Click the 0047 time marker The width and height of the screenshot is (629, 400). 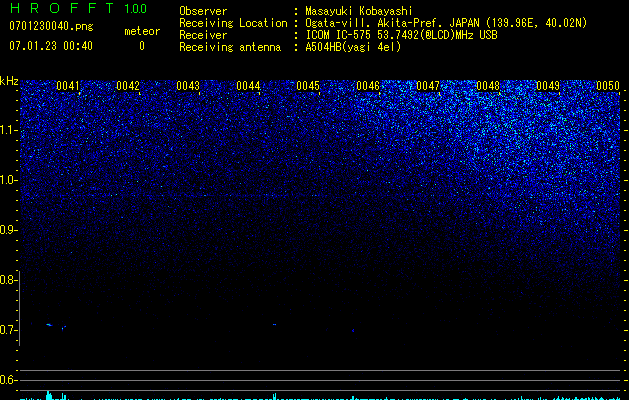pos(428,85)
